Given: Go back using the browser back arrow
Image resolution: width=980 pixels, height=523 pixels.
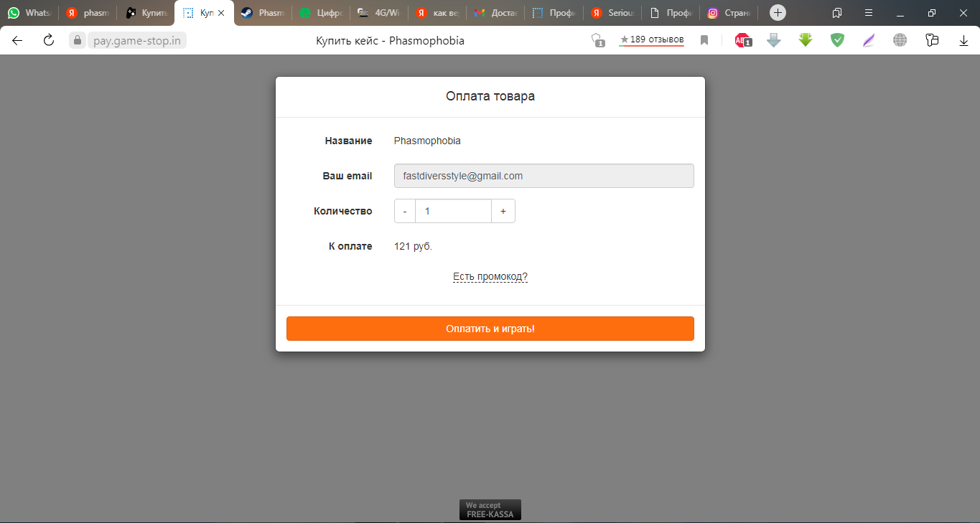Looking at the screenshot, I should [x=17, y=40].
